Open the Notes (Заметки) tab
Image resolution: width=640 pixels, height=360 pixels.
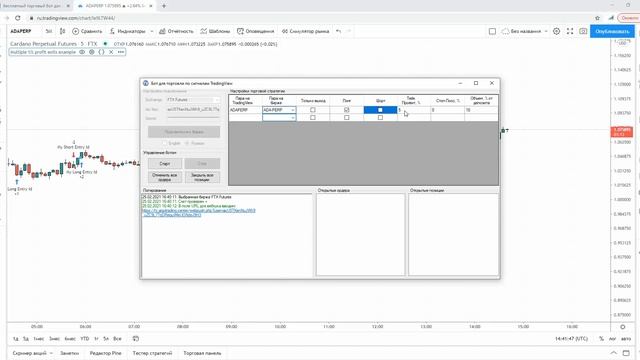(69, 353)
